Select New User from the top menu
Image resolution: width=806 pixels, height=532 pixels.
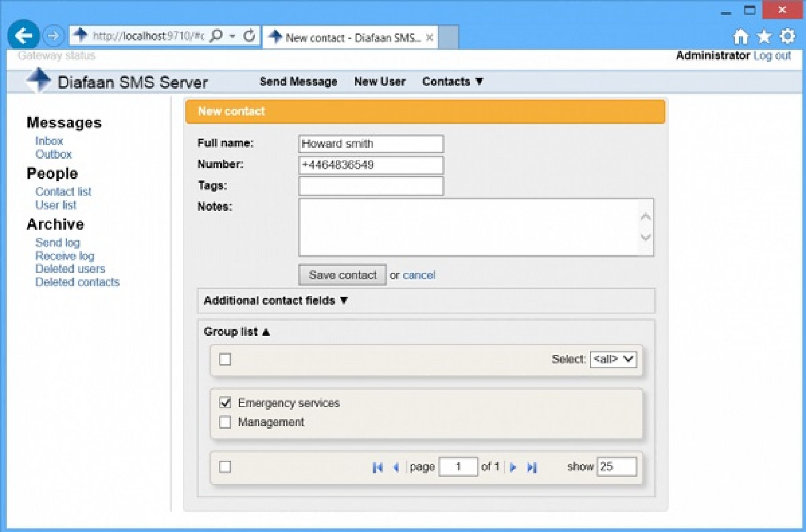pos(380,81)
